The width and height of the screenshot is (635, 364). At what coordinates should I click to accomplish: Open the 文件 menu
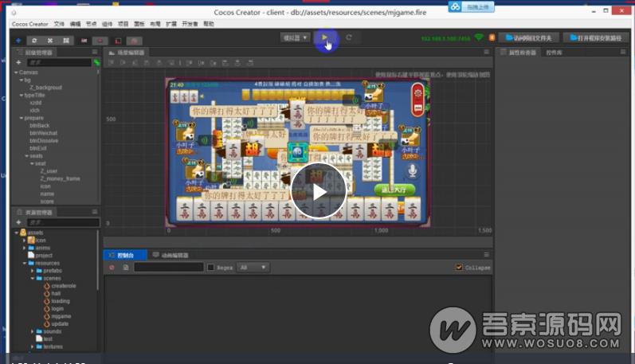59,24
